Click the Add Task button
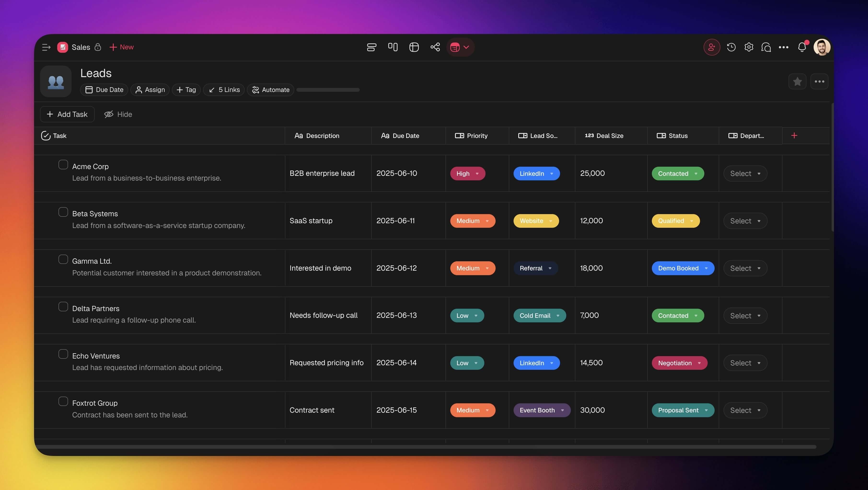 67,114
